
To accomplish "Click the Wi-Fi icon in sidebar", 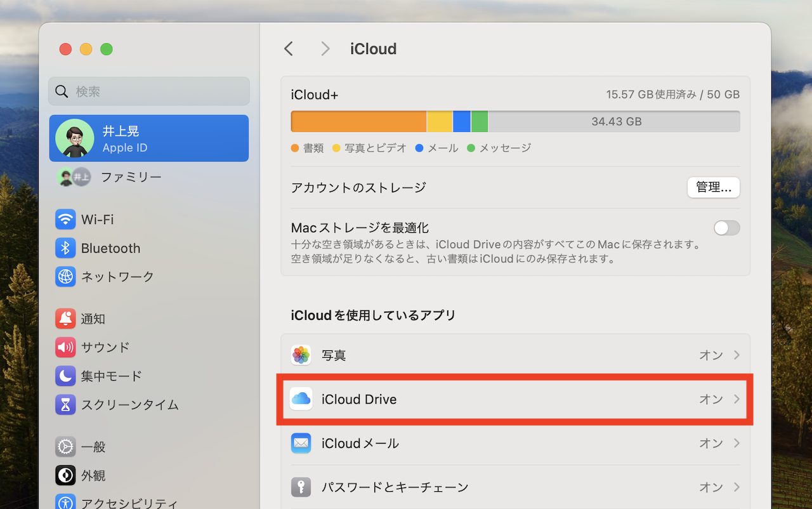I will (x=65, y=220).
